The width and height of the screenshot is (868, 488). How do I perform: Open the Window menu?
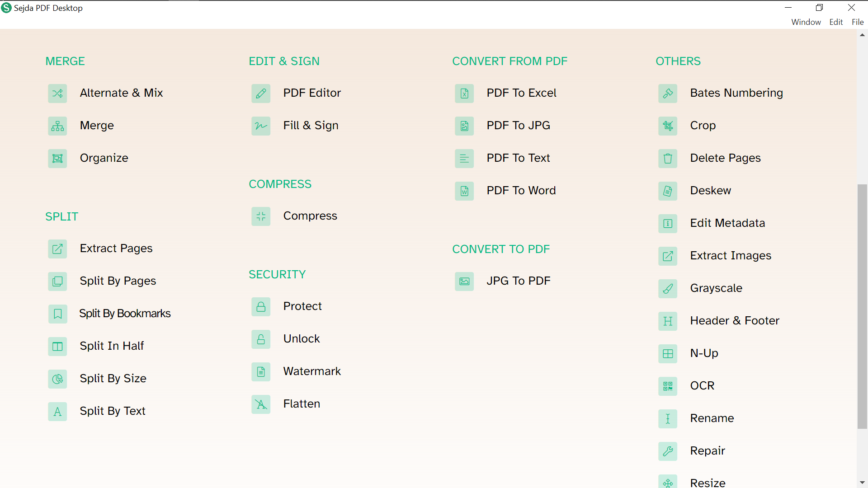tap(806, 22)
